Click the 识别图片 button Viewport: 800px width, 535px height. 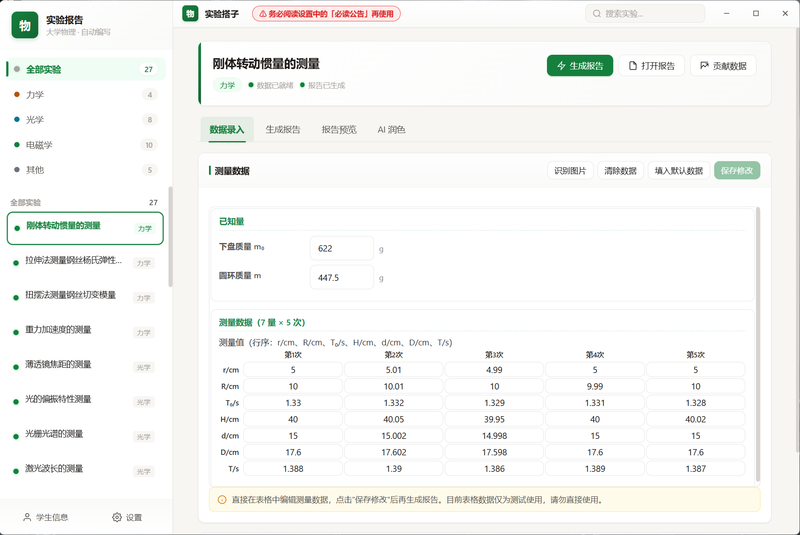click(x=570, y=171)
